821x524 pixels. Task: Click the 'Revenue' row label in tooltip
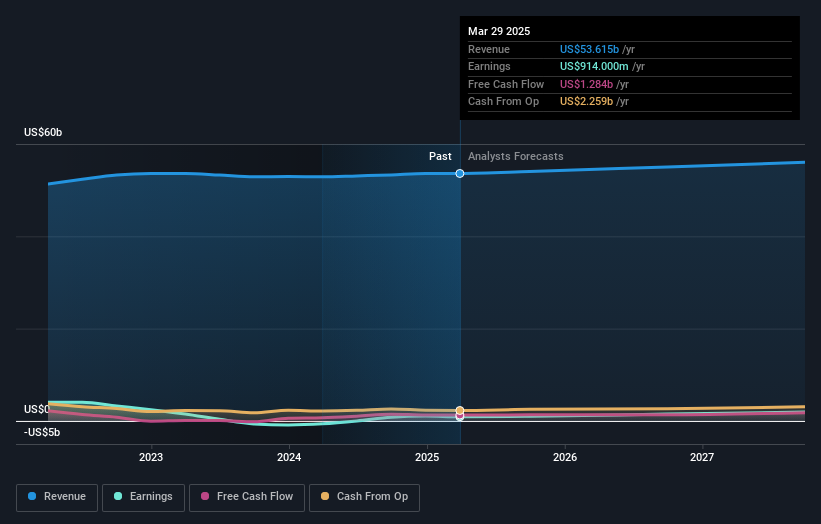(489, 49)
